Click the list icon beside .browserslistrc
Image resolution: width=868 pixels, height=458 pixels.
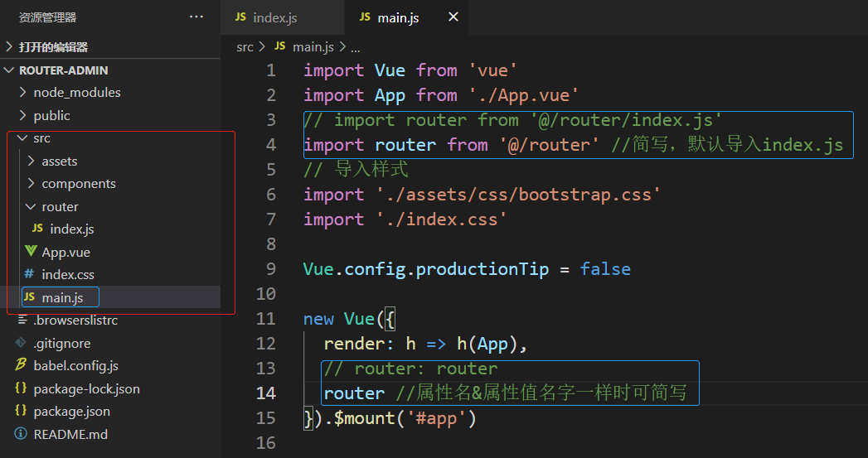(22, 320)
